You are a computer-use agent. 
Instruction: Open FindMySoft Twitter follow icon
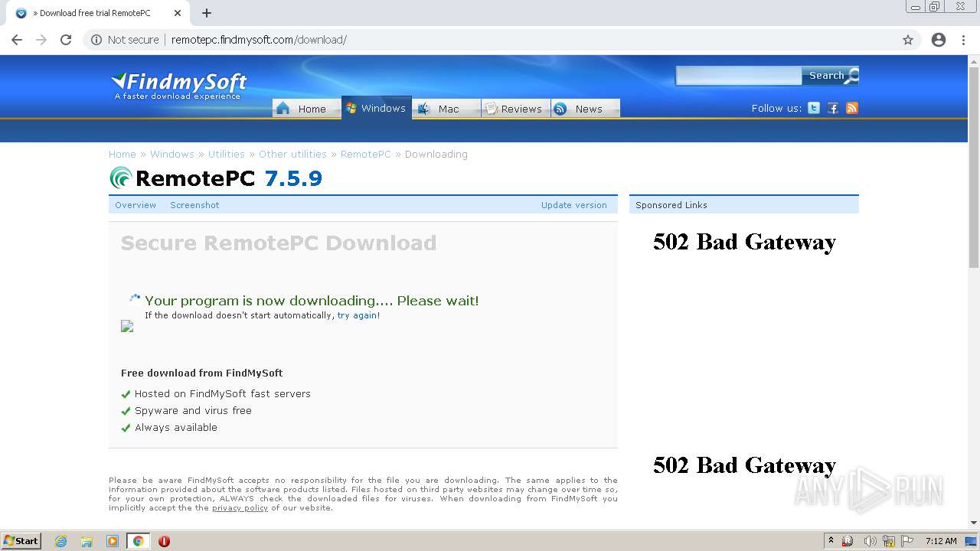tap(814, 108)
